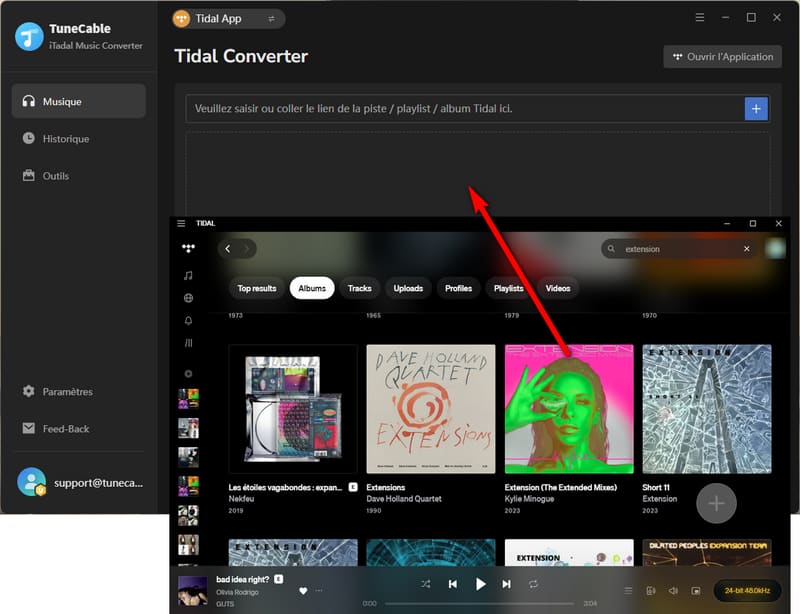Select the Tracks tab

[x=360, y=288]
